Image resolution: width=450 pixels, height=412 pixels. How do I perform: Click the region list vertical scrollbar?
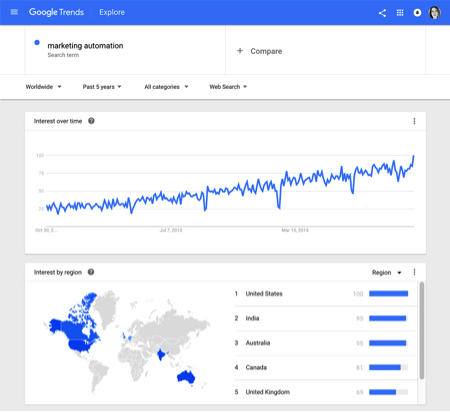422,330
